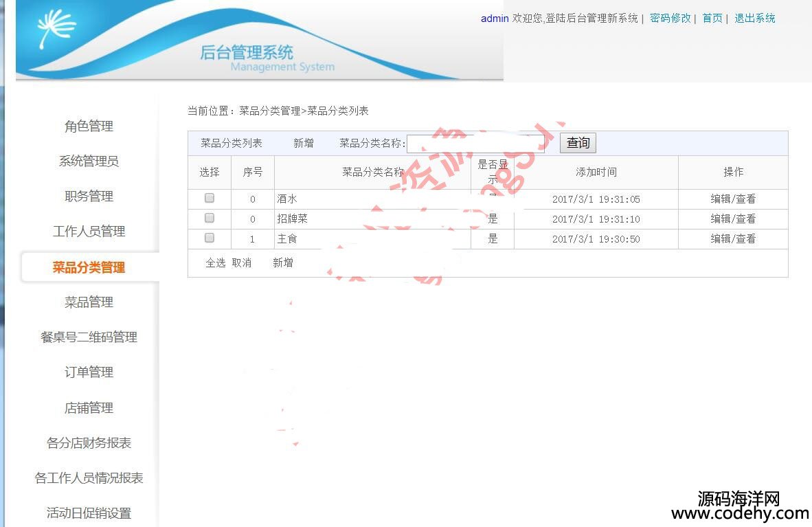Click the timestamp 2017/3/1 19:31:05
This screenshot has width=812, height=527.
coord(596,199)
